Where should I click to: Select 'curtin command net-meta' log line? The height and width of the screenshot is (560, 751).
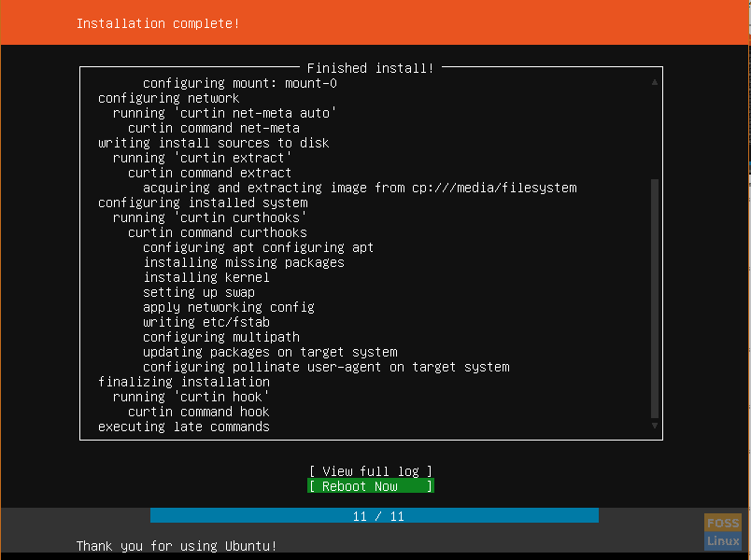[x=214, y=128]
